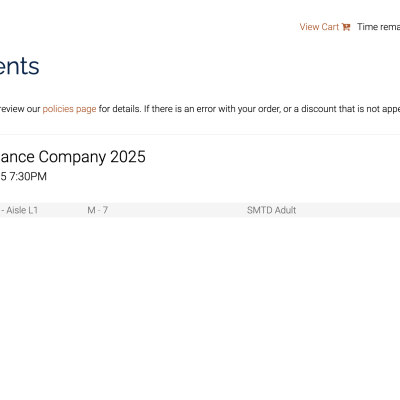Click the 'for details.' text after policies link
The image size is (400, 400).
tap(120, 109)
